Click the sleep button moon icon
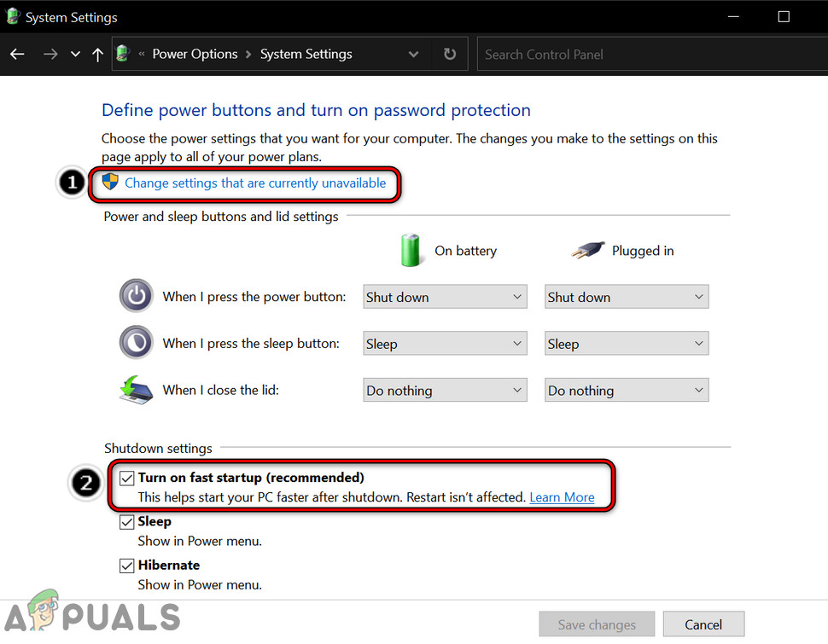828x644 pixels. (137, 343)
